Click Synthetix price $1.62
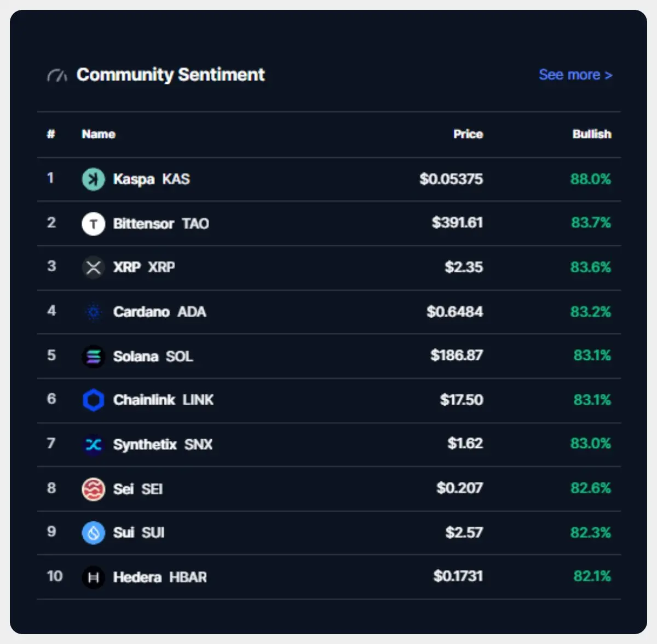The width and height of the screenshot is (657, 644). 465,444
